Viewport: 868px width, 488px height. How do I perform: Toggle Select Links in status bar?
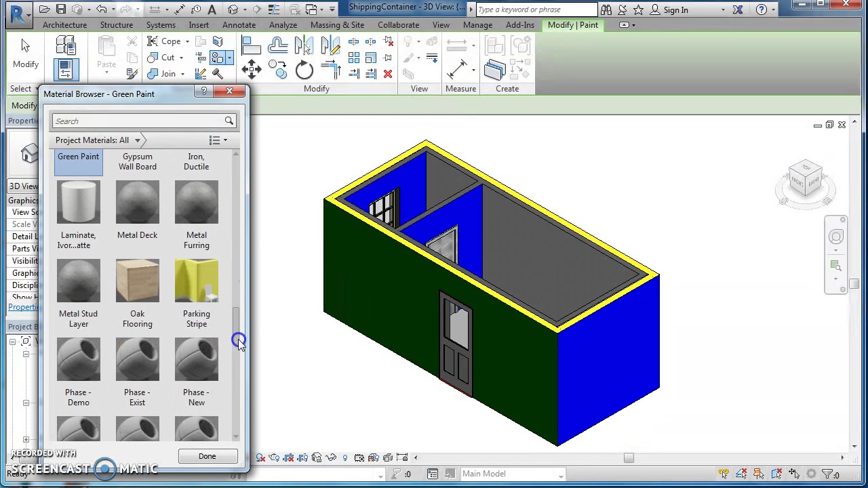pyautogui.click(x=724, y=474)
